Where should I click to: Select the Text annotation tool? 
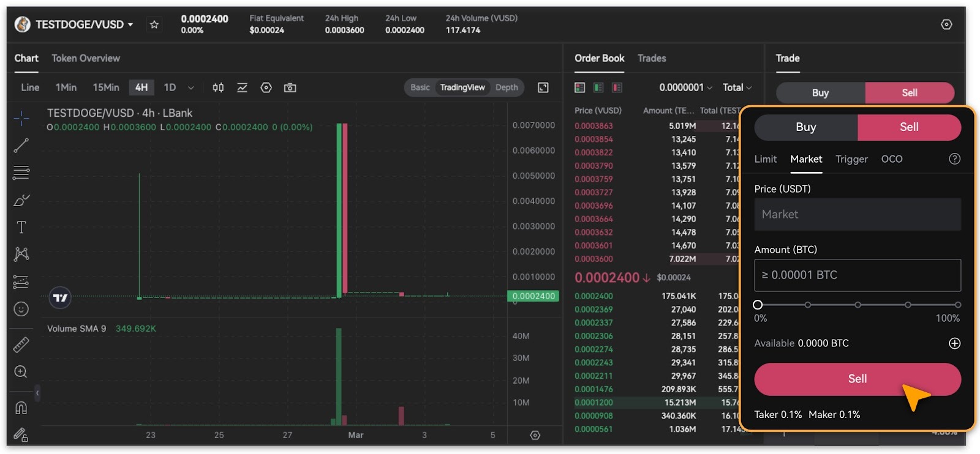(21, 228)
